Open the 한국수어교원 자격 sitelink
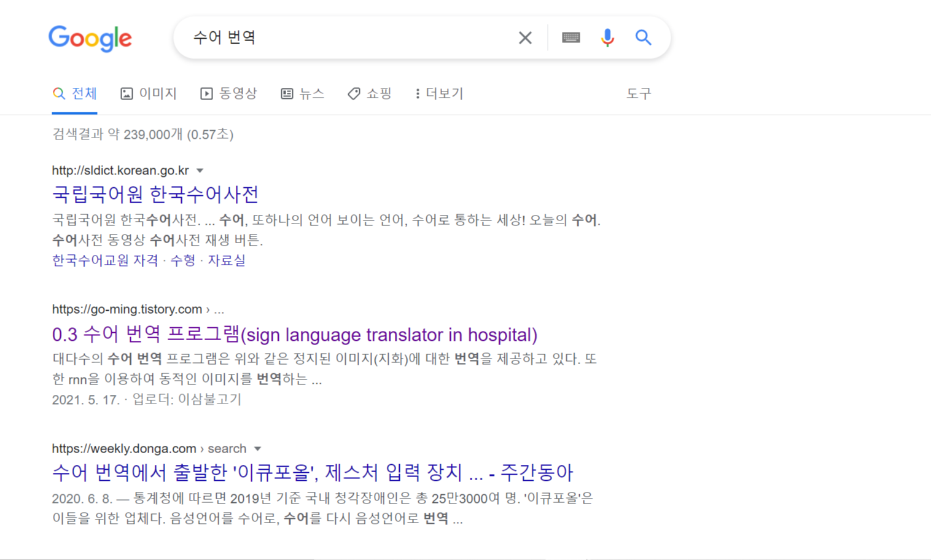The width and height of the screenshot is (931, 560). pyautogui.click(x=105, y=260)
